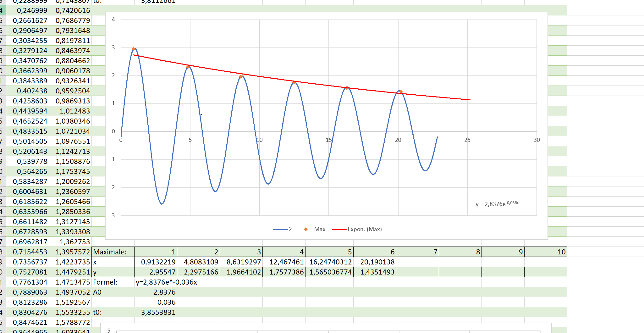This screenshot has height=333, width=644.
Task: Select cell with value 0,9132219
Action: pos(156,262)
